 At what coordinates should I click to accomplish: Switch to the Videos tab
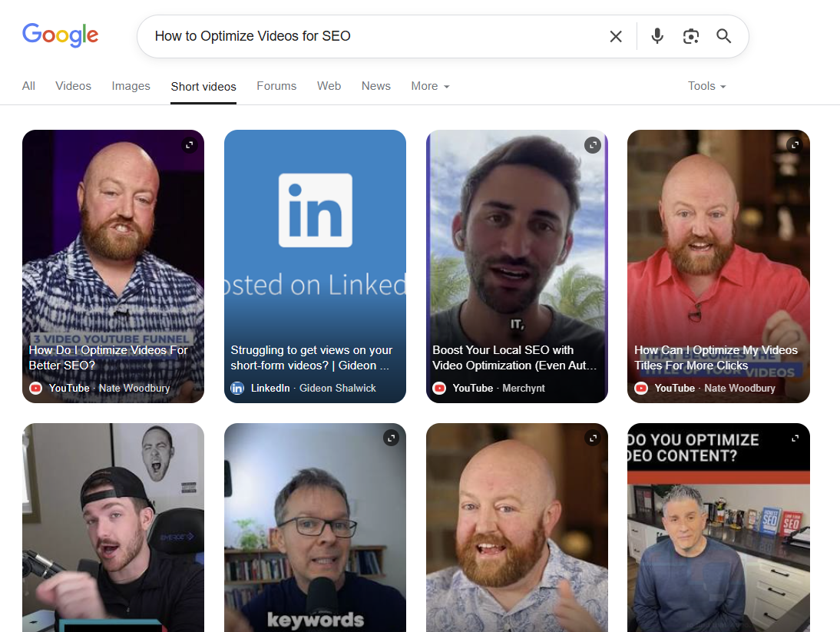pyautogui.click(x=74, y=86)
